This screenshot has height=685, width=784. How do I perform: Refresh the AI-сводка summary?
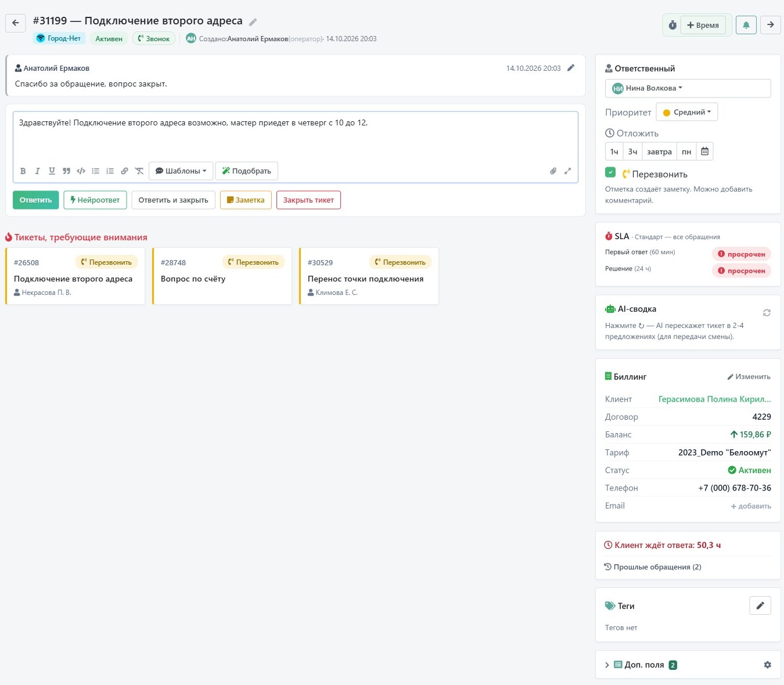click(x=767, y=313)
